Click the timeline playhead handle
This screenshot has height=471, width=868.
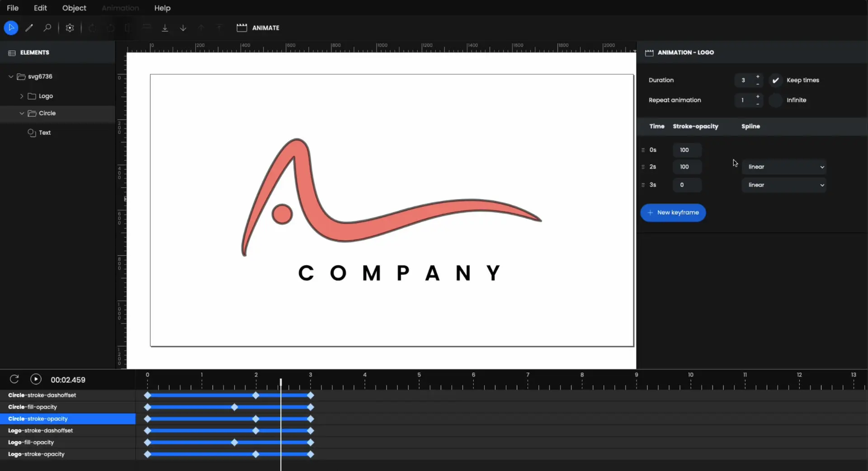coord(281,383)
